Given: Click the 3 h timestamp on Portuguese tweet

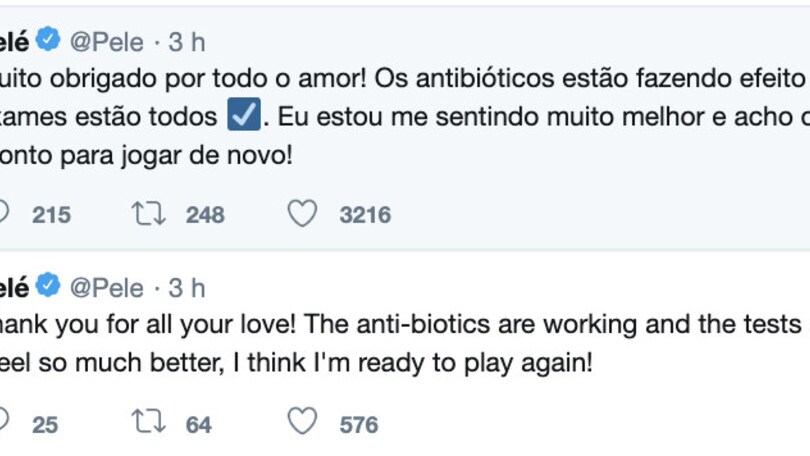Looking at the screenshot, I should tap(186, 41).
